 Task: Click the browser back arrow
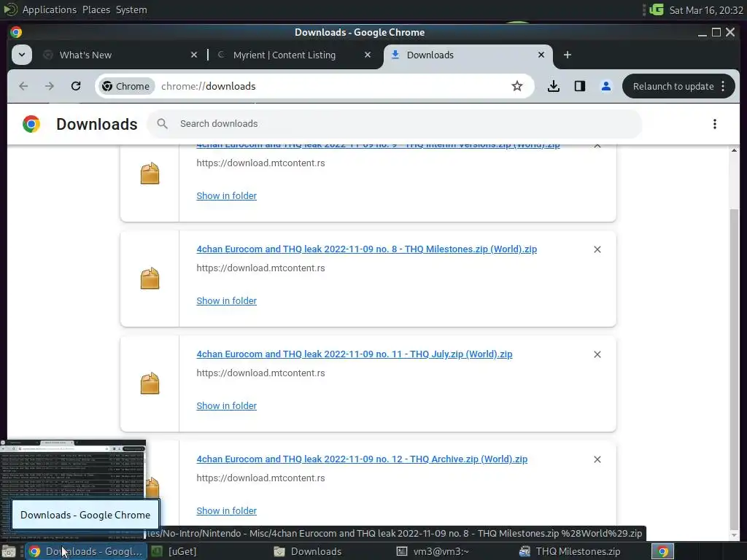23,86
